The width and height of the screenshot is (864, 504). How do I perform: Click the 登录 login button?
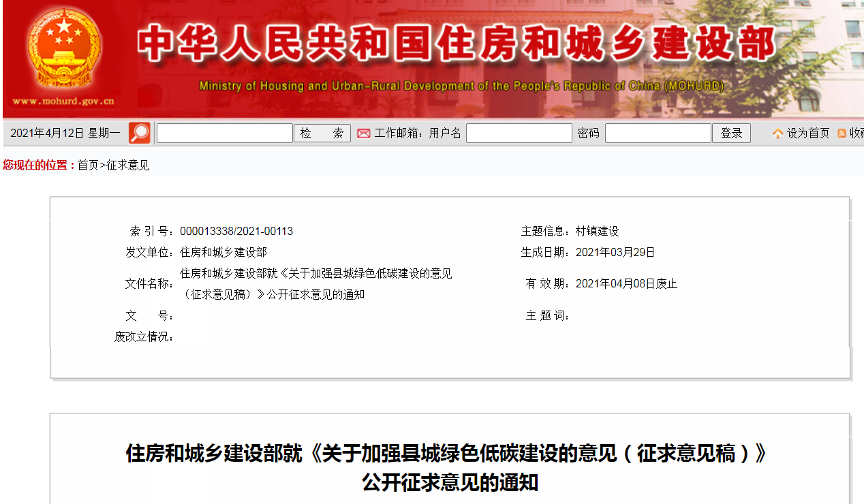pos(731,133)
